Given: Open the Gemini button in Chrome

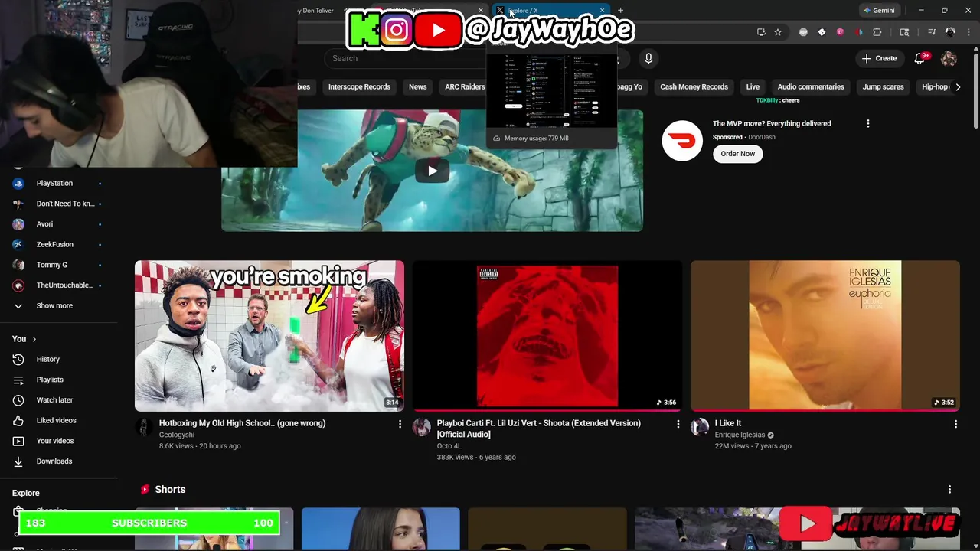Looking at the screenshot, I should click(x=879, y=11).
